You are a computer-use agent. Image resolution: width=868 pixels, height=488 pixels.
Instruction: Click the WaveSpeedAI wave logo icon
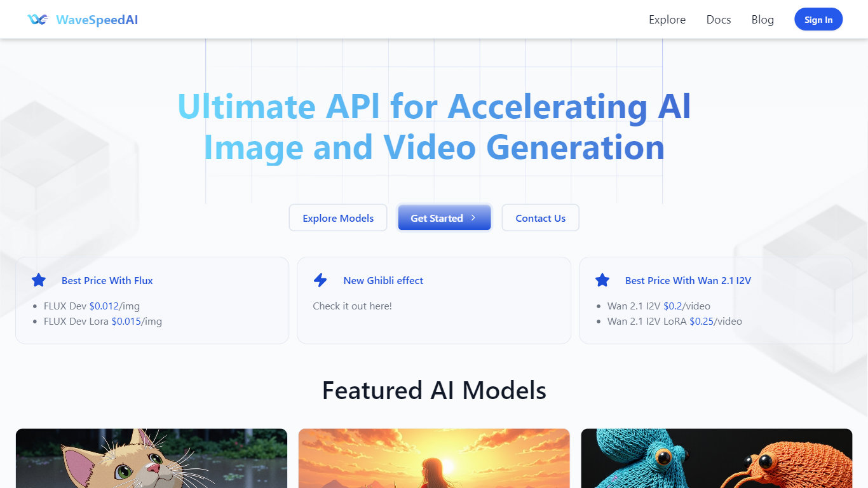tap(38, 20)
